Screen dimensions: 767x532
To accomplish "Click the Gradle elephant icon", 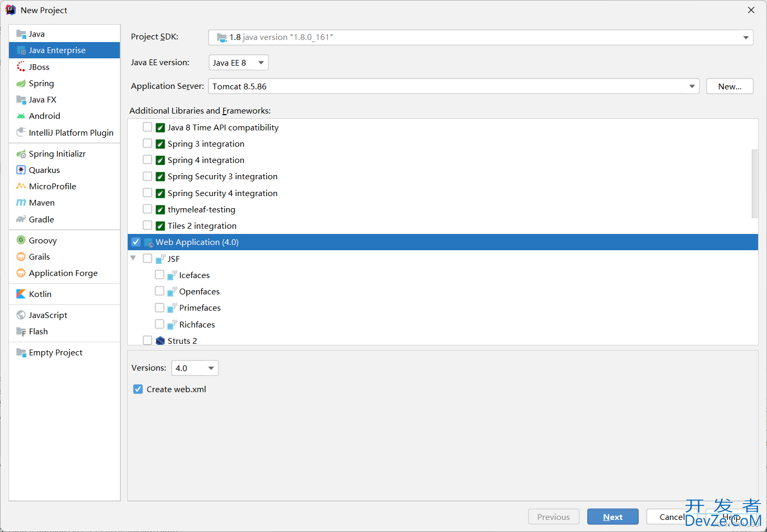I will coord(21,219).
